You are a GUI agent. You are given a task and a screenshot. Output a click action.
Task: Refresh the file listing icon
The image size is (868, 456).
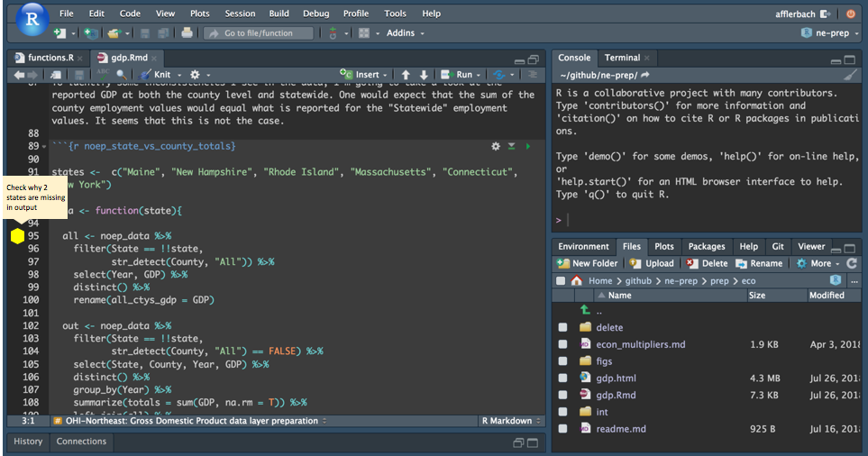(x=852, y=263)
